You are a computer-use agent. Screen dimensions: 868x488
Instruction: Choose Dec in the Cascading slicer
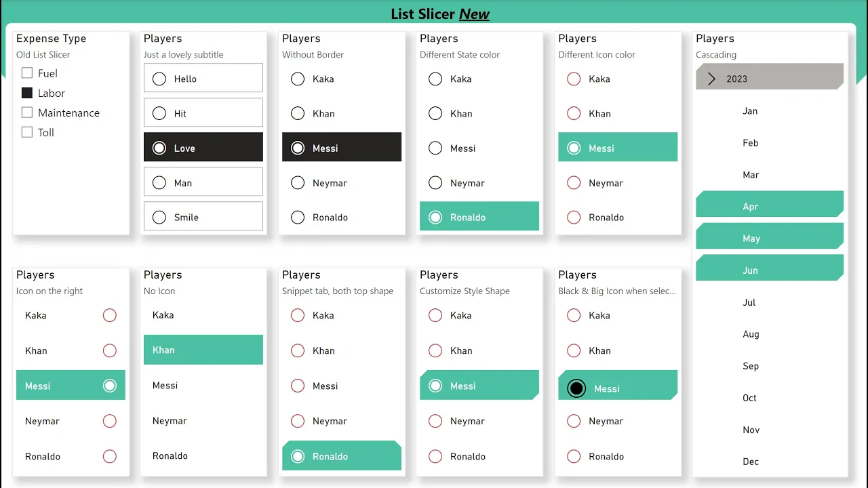pyautogui.click(x=751, y=462)
